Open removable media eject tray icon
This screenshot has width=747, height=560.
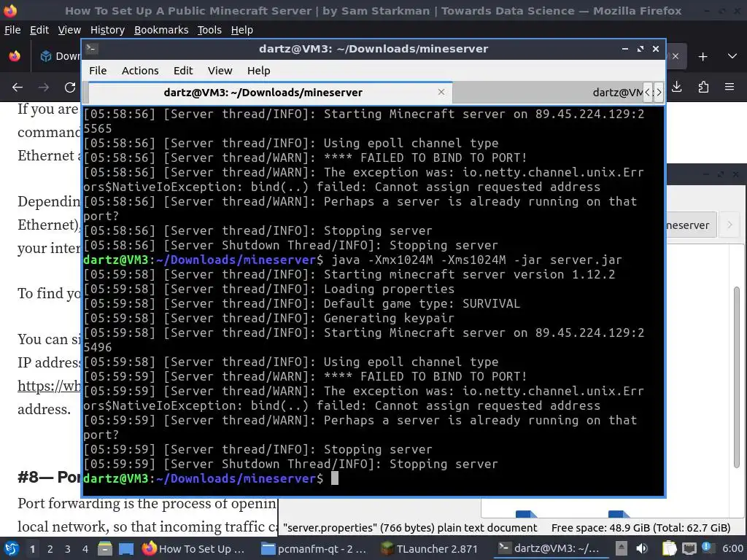coord(621,548)
